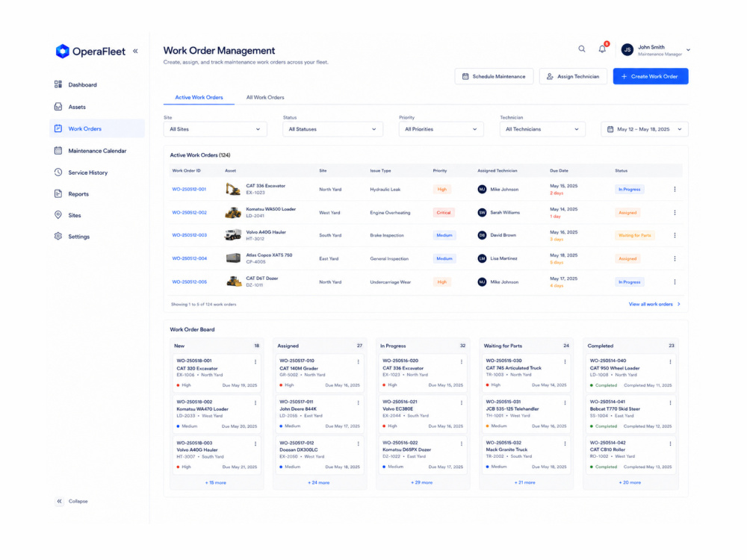
Task: Click Komatsu WA500 Loader thumbnail image
Action: coord(233,212)
